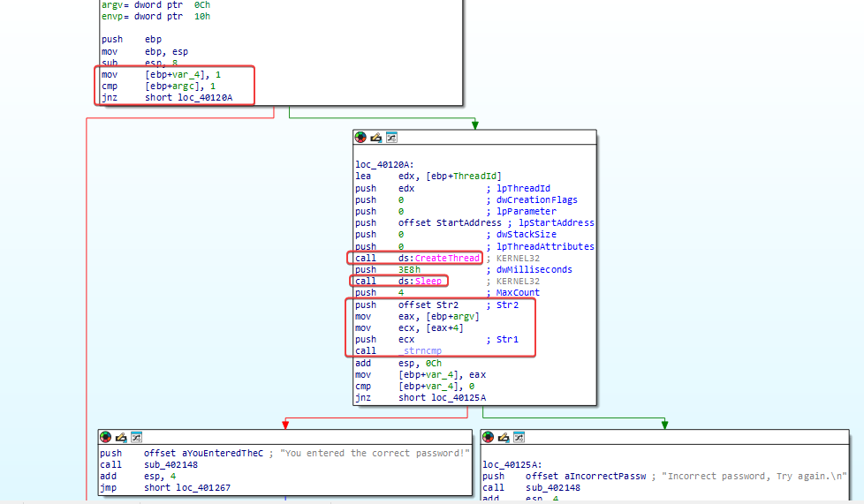Click 'short loc_401267' jump target
This screenshot has height=504, width=864.
(187, 487)
